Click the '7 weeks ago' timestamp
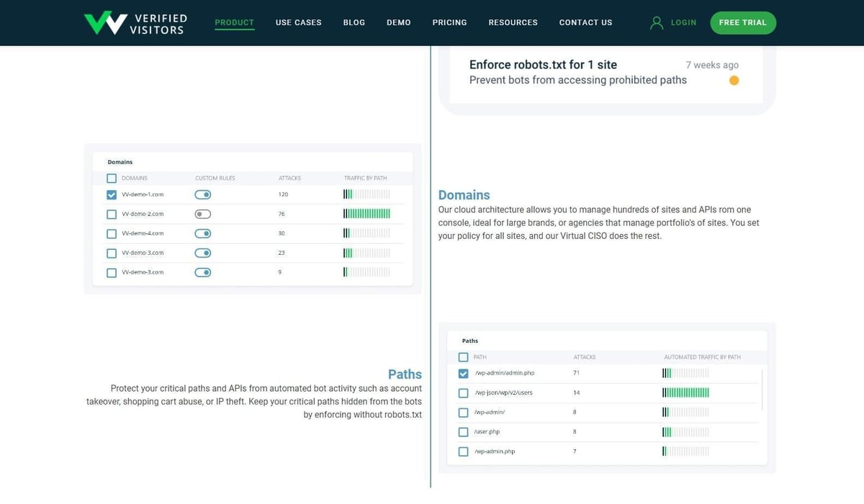The width and height of the screenshot is (864, 504). point(712,65)
